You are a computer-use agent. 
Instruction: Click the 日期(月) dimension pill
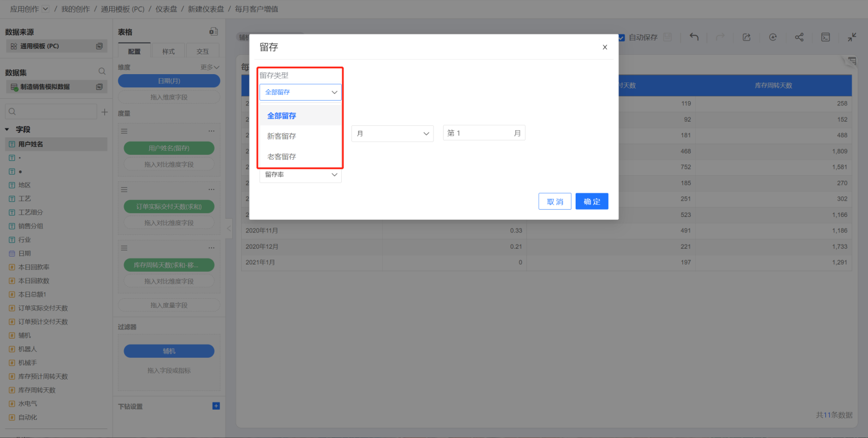[169, 81]
